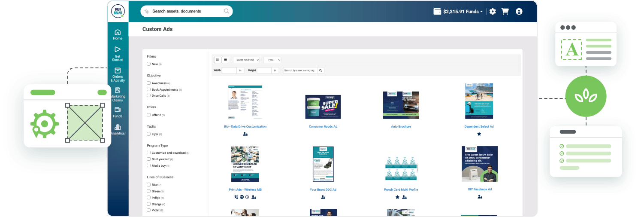
Task: Open the Auto Brochure link
Action: coord(401,127)
